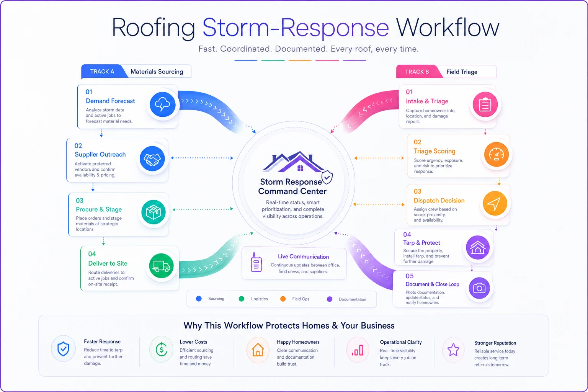Click the Deliver to Site truck icon

pyautogui.click(x=161, y=266)
